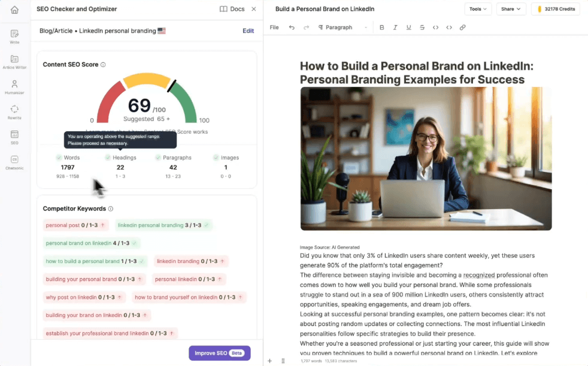Apply italic formatting
Screen dimensions: 588x366
point(395,28)
